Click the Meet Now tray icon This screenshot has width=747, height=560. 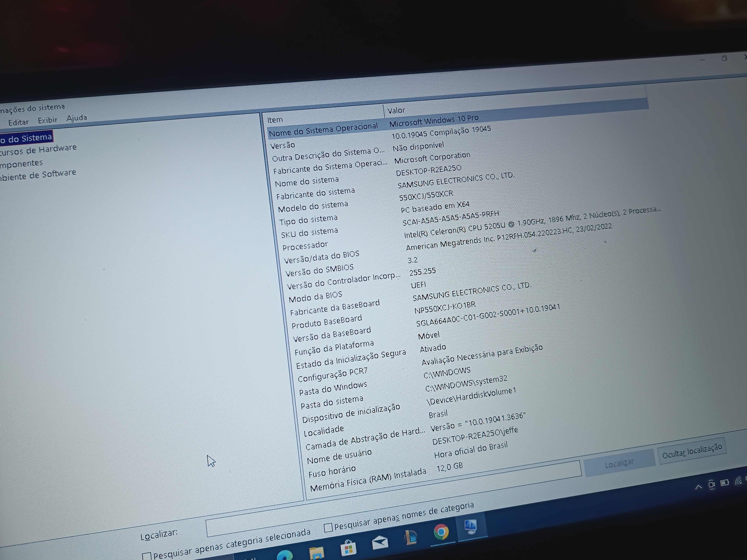pyautogui.click(x=711, y=485)
